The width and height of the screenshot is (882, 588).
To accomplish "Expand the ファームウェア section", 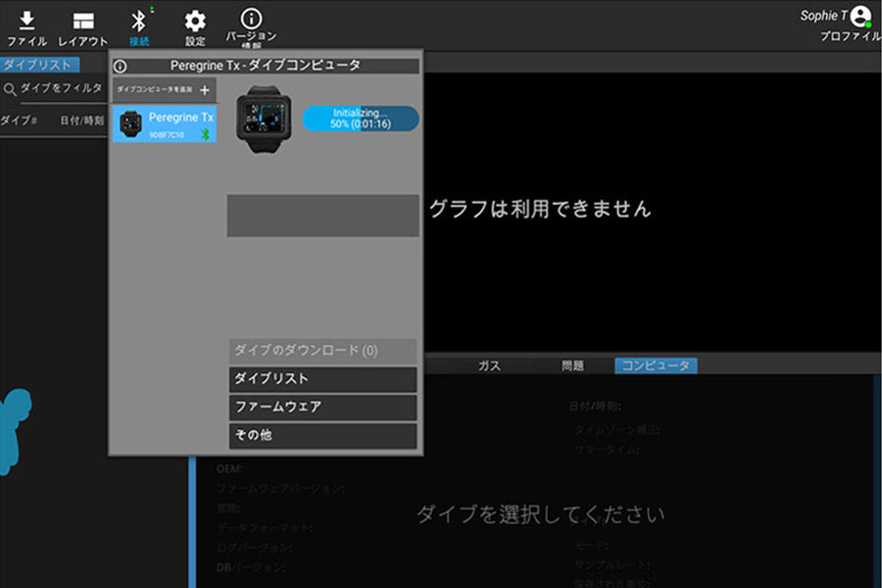I will 322,407.
